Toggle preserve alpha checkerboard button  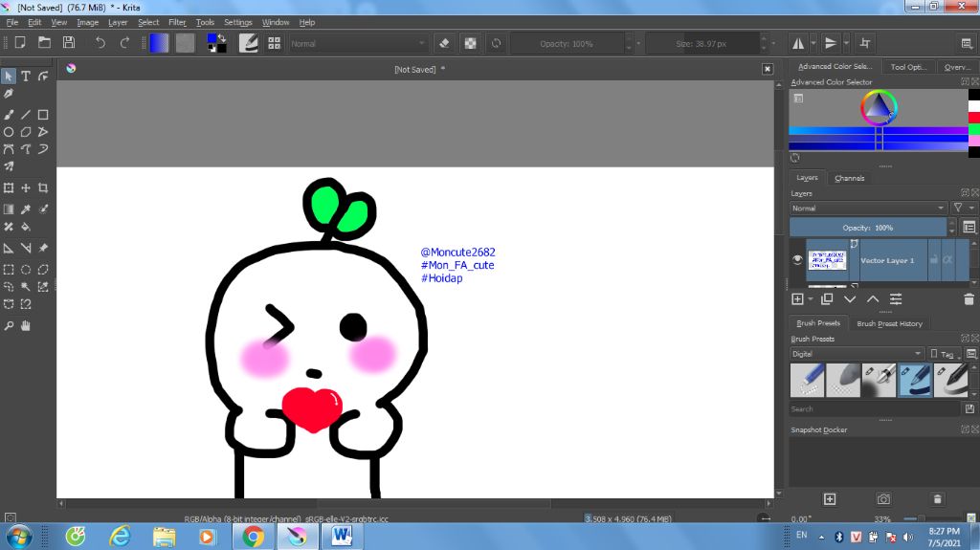(x=470, y=43)
